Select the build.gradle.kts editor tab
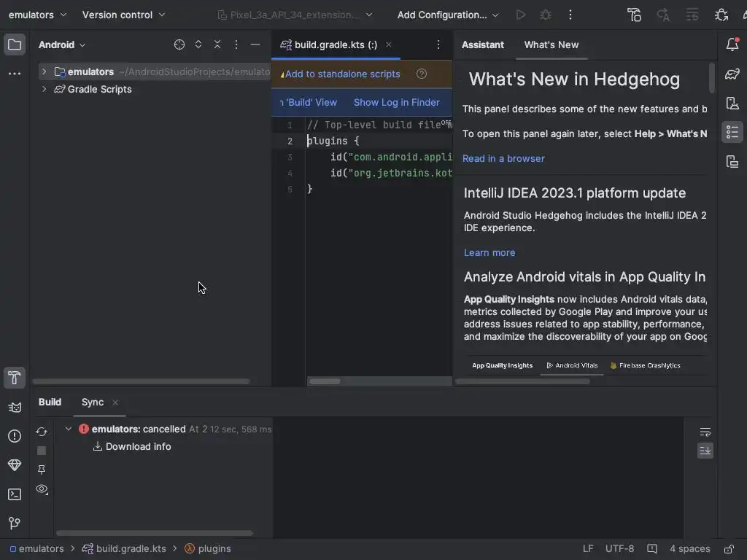Screen dimensions: 747x560 point(336,44)
